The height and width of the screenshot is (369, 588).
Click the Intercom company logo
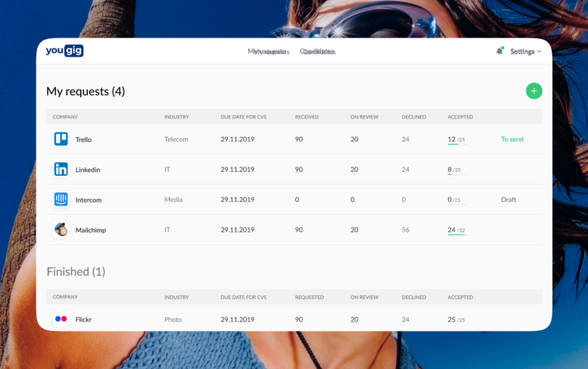(x=61, y=199)
